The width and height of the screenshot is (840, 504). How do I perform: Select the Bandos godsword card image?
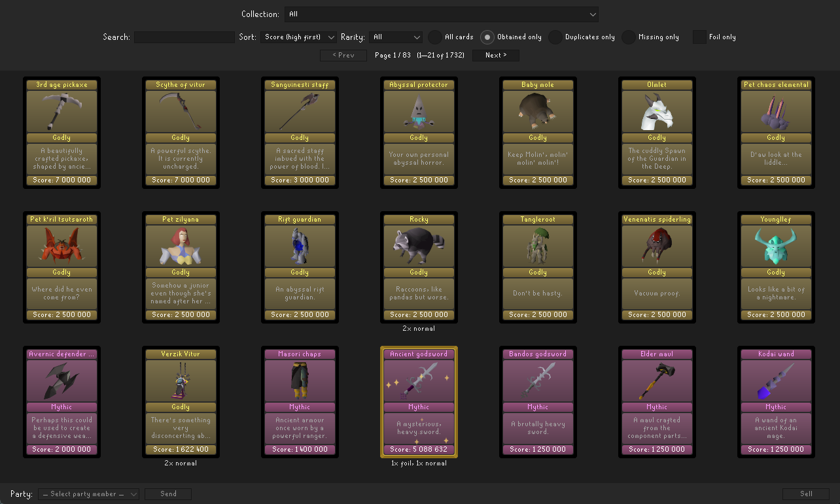538,380
